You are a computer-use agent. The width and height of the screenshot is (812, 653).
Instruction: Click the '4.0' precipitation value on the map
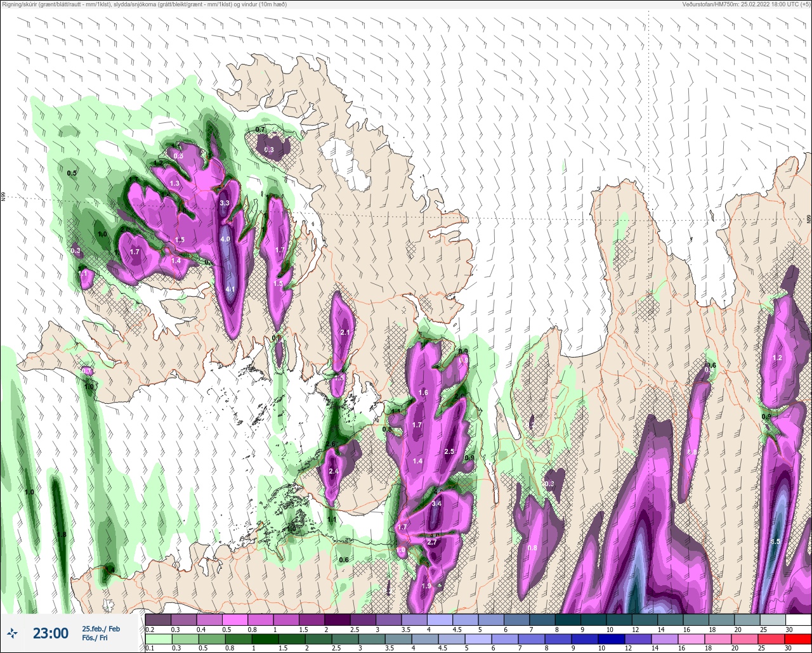pos(225,239)
